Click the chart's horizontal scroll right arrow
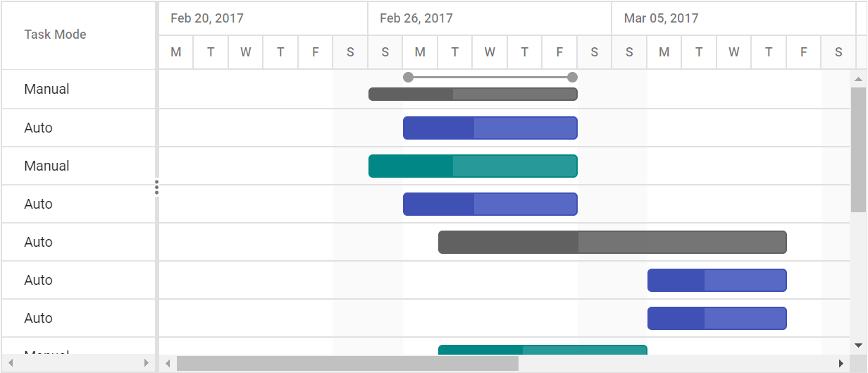Image resolution: width=868 pixels, height=373 pixels. 841,363
